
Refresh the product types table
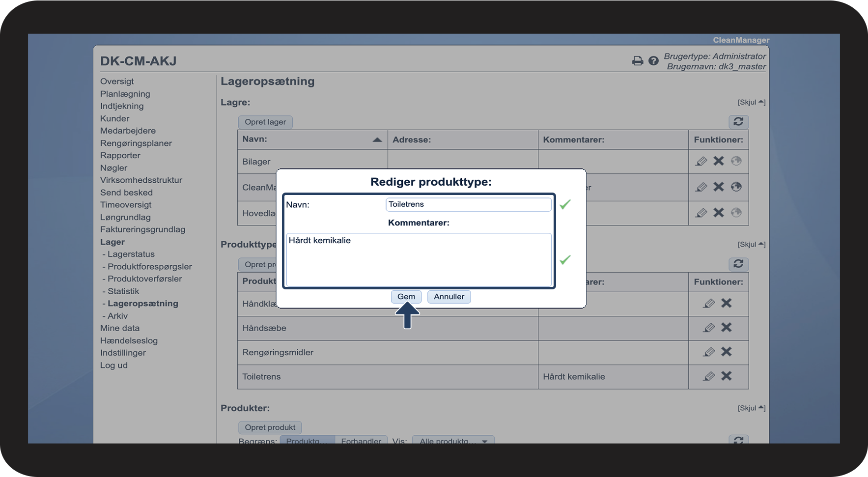(x=738, y=264)
